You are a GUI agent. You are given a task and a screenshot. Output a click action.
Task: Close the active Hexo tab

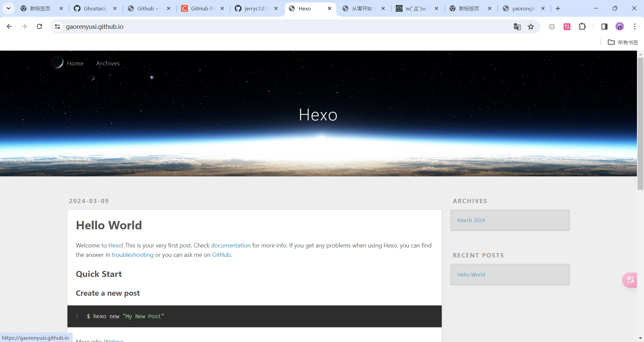pos(329,8)
